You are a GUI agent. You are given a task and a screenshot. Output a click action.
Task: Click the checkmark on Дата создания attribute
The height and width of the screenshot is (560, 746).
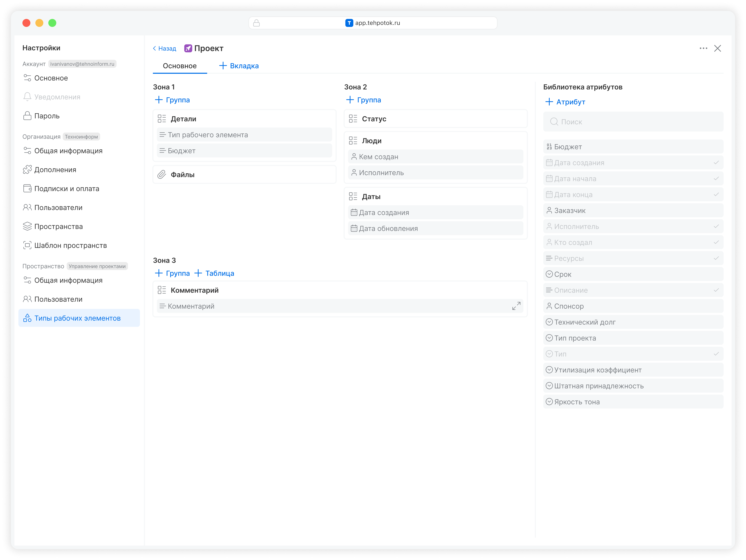716,163
